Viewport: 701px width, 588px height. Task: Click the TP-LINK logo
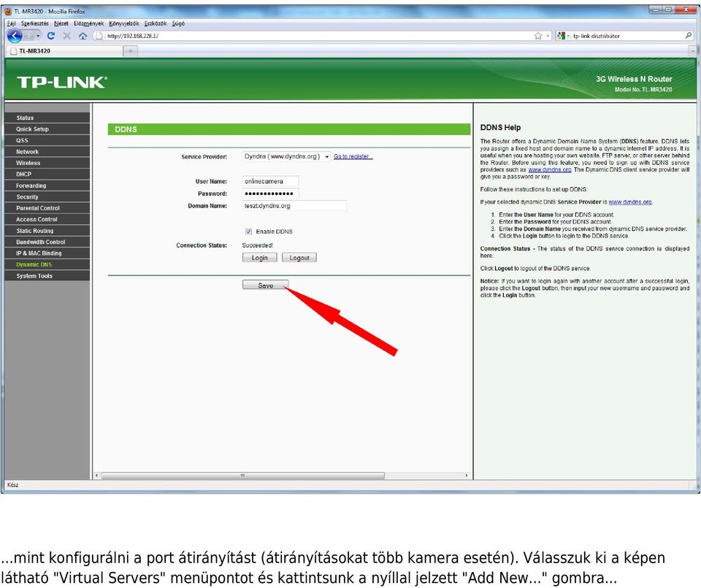coord(62,83)
